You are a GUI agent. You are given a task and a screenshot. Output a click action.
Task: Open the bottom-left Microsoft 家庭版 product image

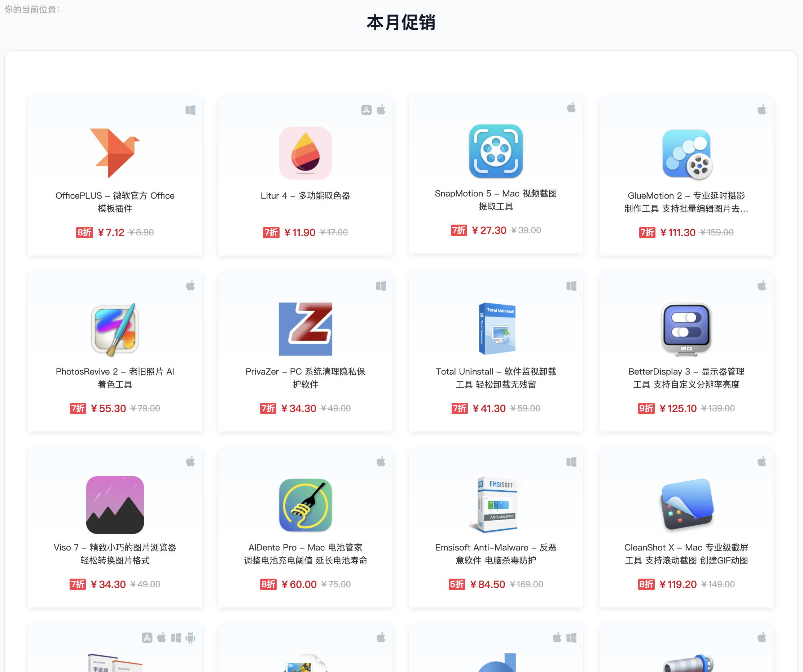point(115,662)
